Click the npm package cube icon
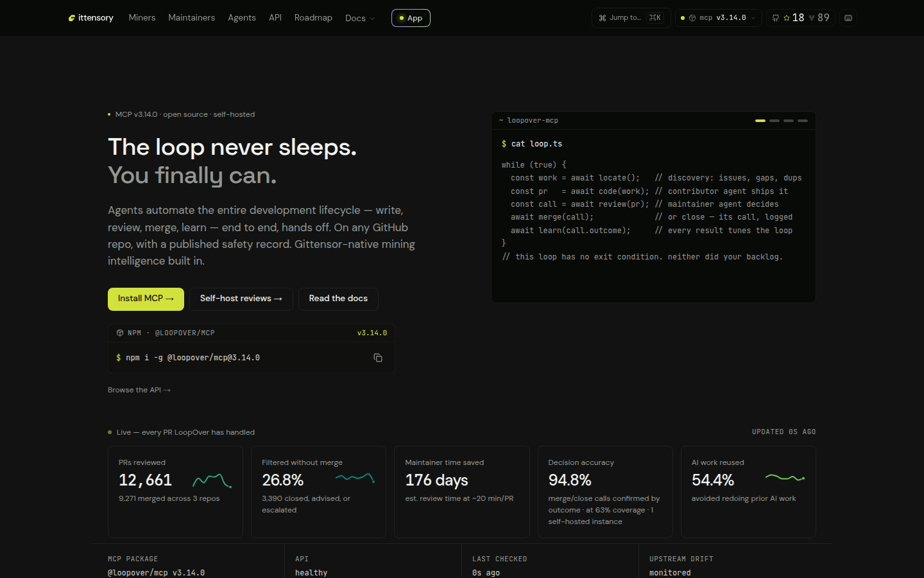924x578 pixels. [120, 333]
